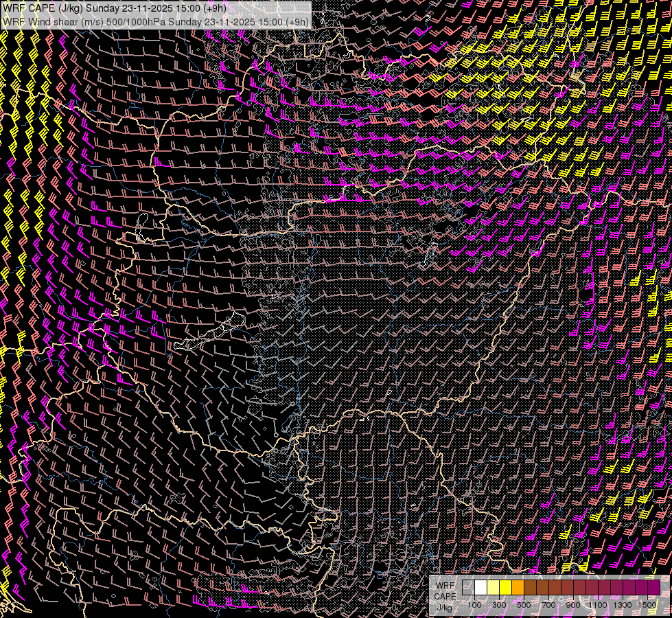Click the 100 legend value
The height and width of the screenshot is (618, 672).
click(474, 605)
